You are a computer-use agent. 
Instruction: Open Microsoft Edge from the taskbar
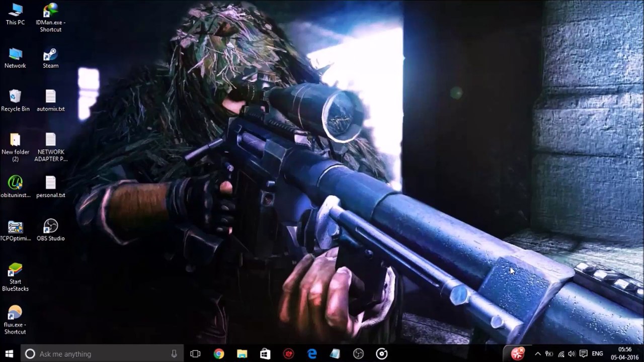tap(312, 354)
